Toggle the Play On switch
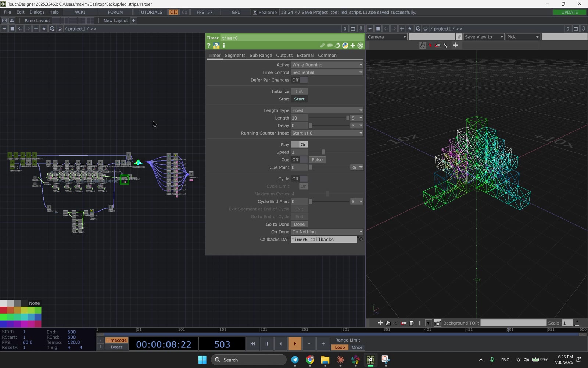 (299, 145)
